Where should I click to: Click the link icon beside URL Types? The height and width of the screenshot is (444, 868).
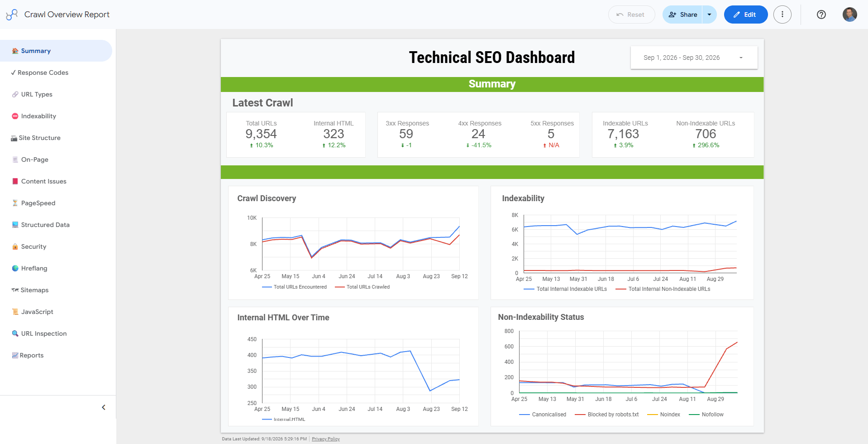click(x=15, y=94)
